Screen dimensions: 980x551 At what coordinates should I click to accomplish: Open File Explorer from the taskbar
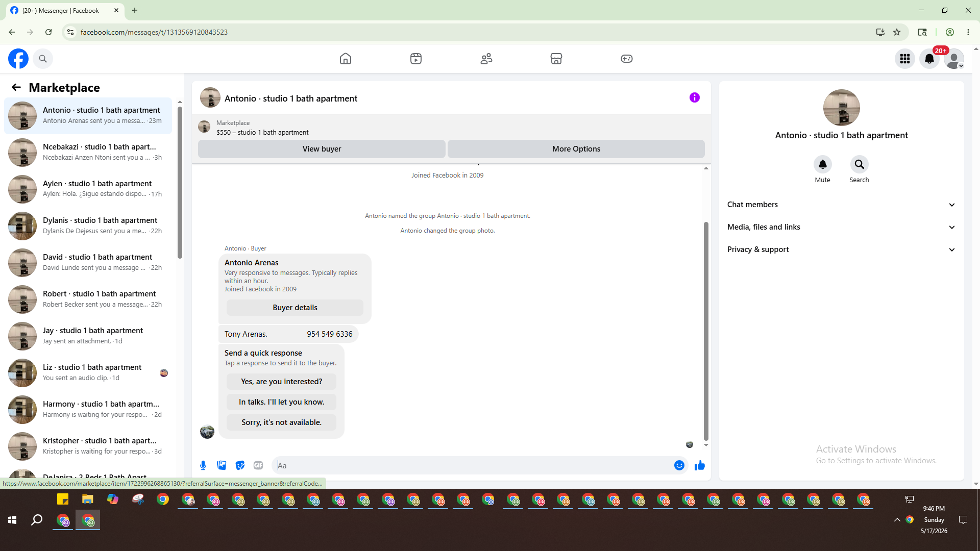coord(88,499)
